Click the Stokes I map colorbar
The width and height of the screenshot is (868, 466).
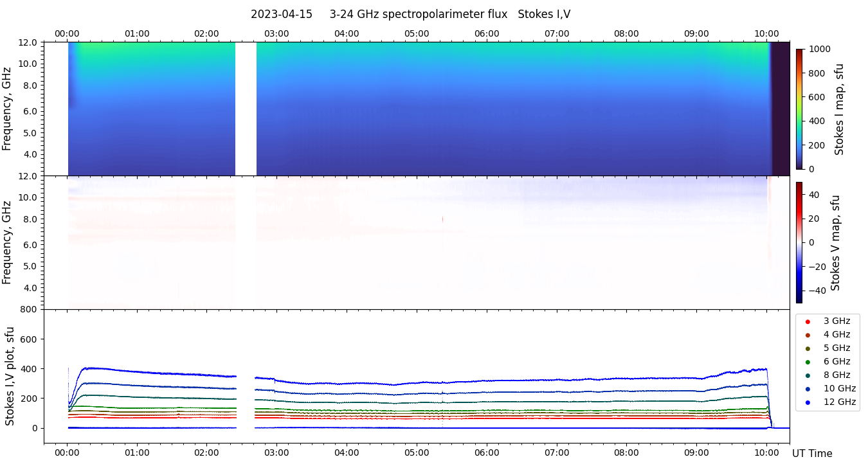tap(799, 109)
